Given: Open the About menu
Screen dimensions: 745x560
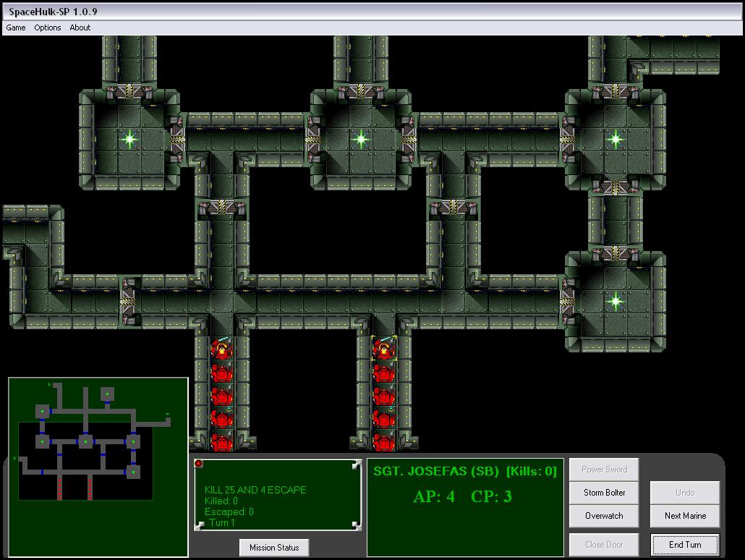Looking at the screenshot, I should [x=80, y=27].
